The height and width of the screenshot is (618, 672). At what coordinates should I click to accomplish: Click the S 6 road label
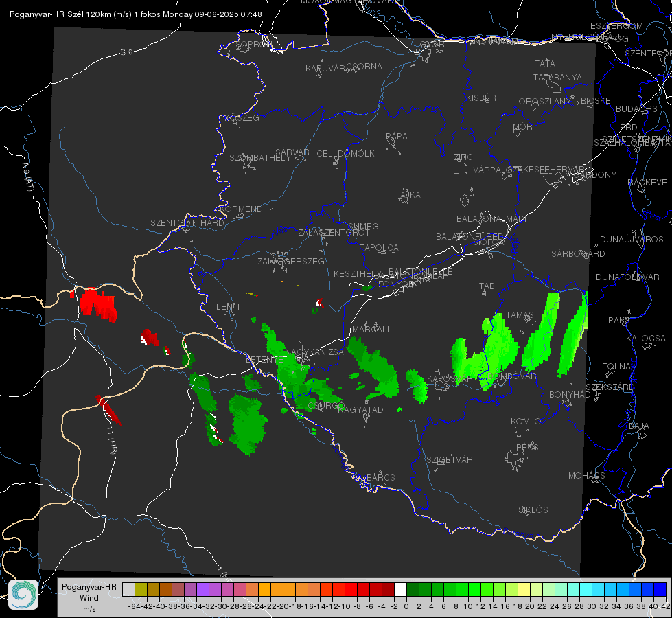(127, 52)
